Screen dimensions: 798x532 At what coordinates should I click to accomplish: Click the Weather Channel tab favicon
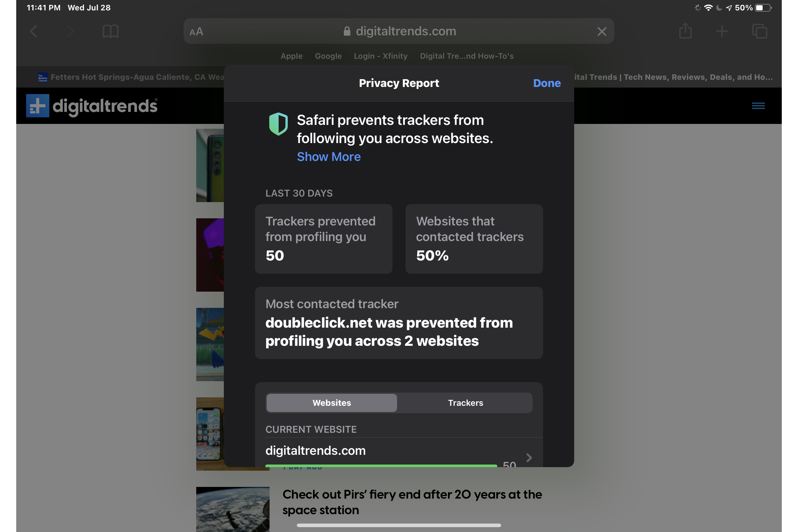point(42,77)
